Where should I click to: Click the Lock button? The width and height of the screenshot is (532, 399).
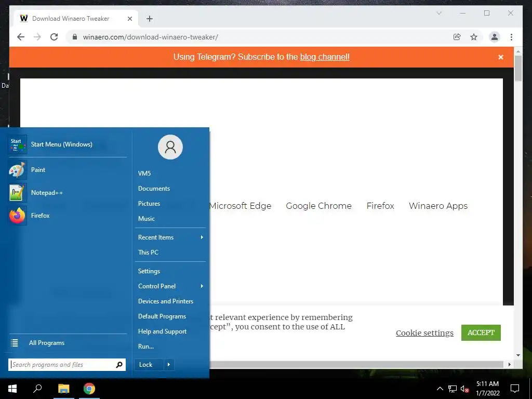149,365
